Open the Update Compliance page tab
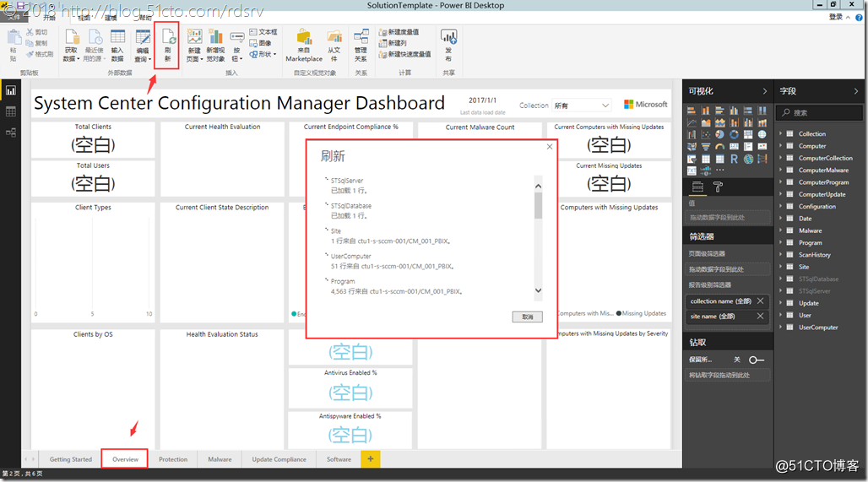 279,459
